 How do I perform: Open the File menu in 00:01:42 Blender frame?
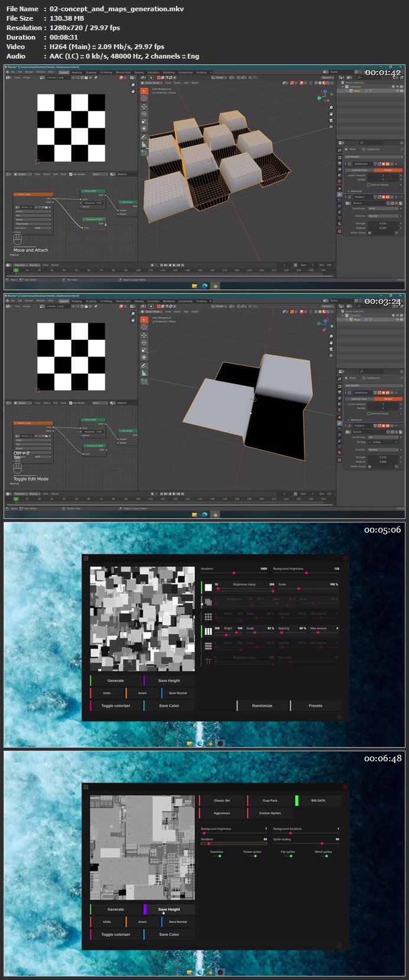click(13, 72)
